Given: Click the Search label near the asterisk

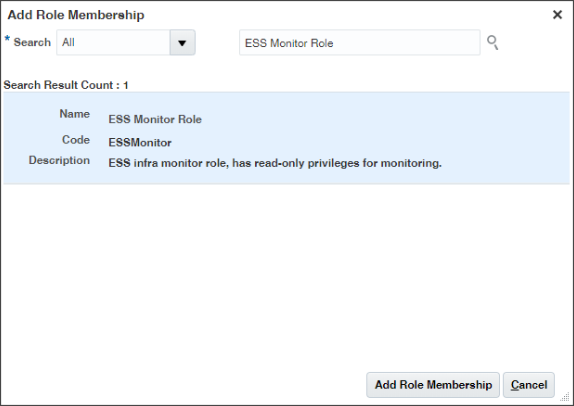Looking at the screenshot, I should [32, 42].
